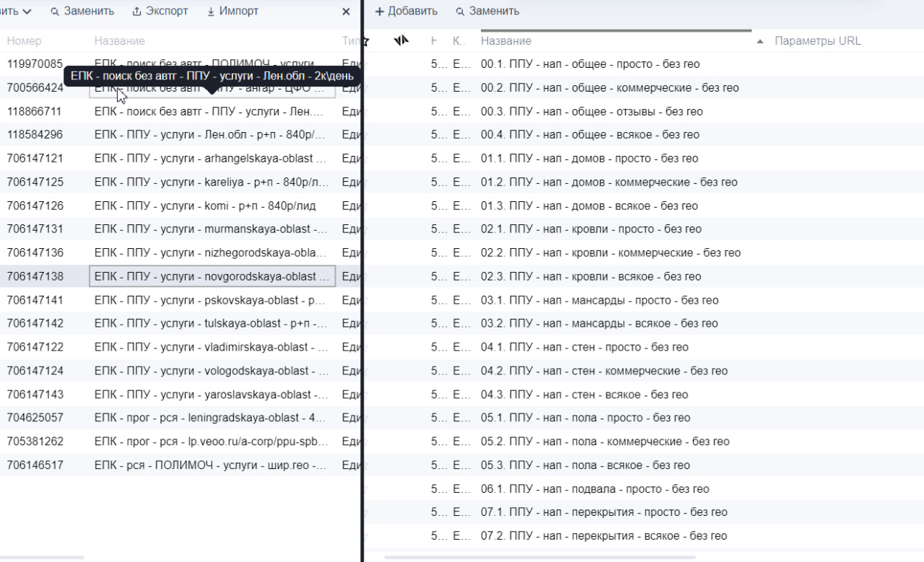
Task: Open the partially visible dropdown with chevron at top-left
Action: [17, 12]
